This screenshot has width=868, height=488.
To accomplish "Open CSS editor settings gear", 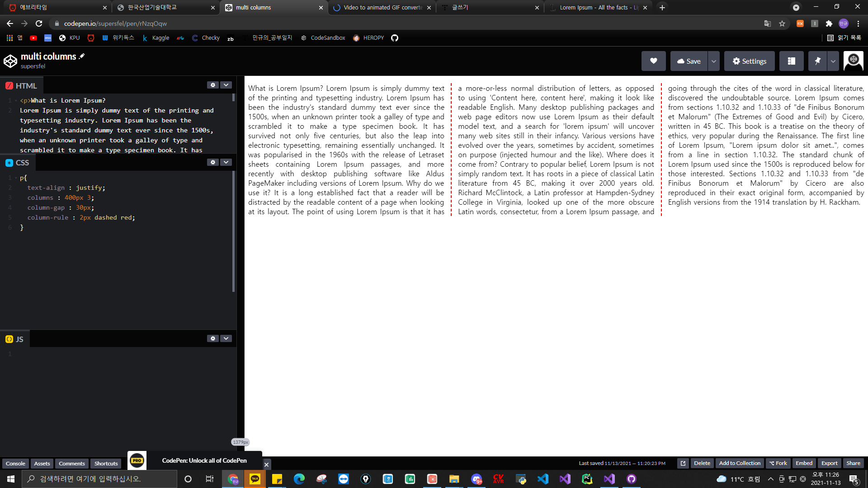I will 213,162.
